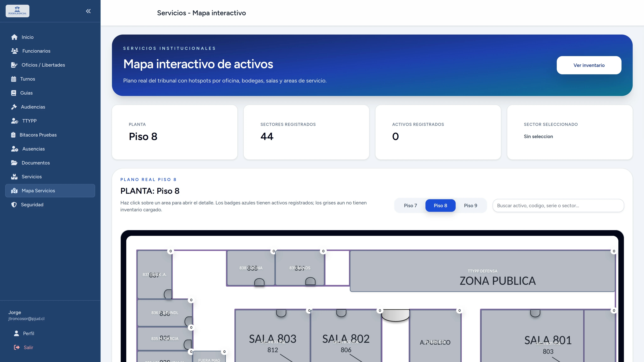The image size is (644, 362).
Task: Select the ZONA PUBLICA area on the map
Action: [x=483, y=271]
